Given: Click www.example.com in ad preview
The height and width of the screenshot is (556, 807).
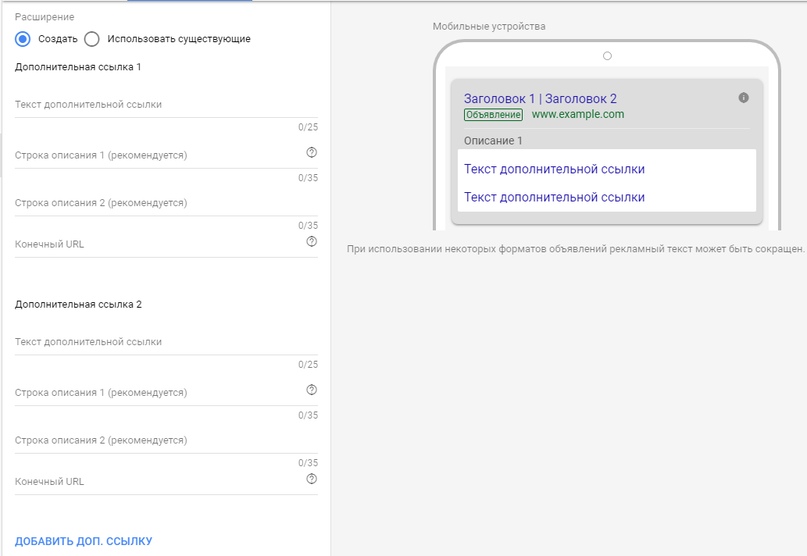Looking at the screenshot, I should pos(577,114).
